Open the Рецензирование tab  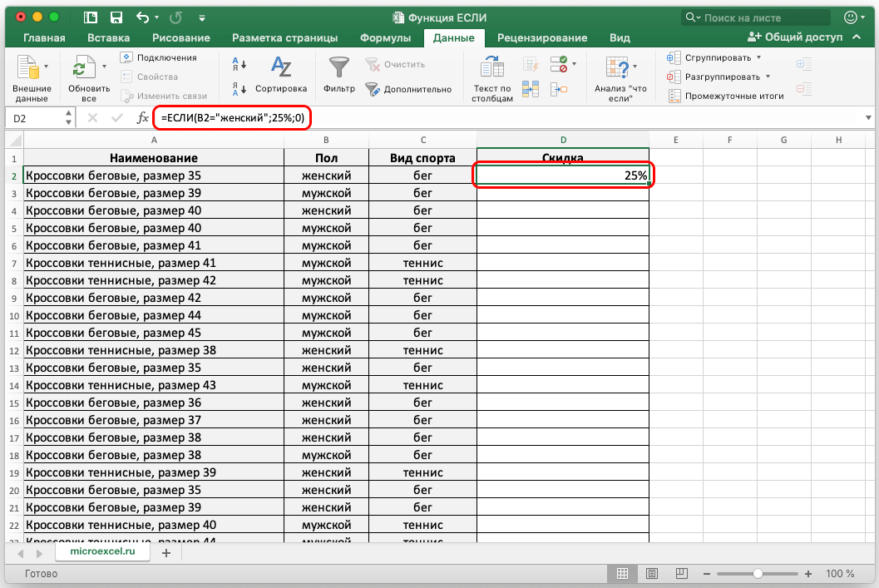coord(542,37)
